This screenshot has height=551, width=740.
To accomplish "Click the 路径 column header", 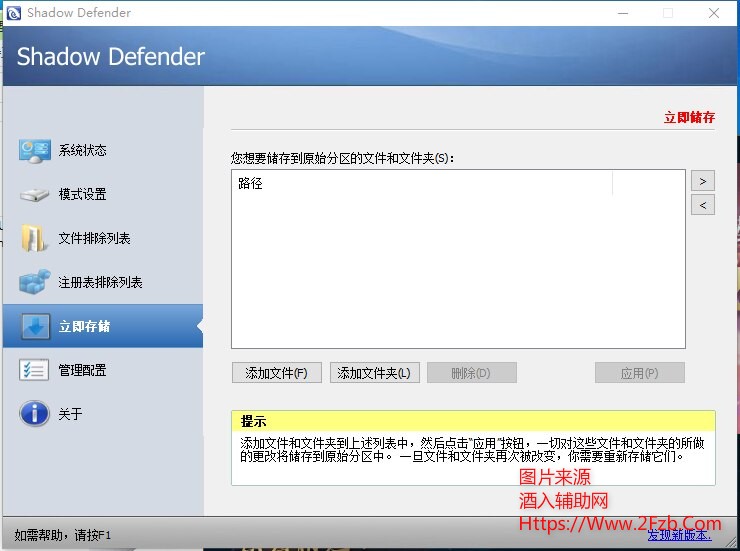I will pyautogui.click(x=422, y=183).
